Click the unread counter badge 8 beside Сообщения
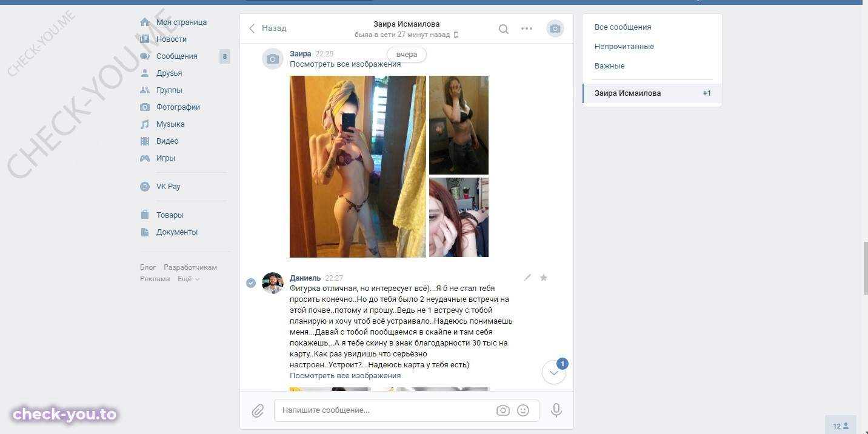This screenshot has height=434, width=868. pos(225,56)
